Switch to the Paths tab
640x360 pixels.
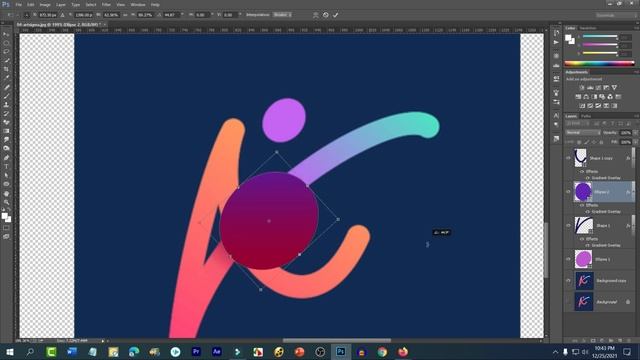click(x=586, y=116)
